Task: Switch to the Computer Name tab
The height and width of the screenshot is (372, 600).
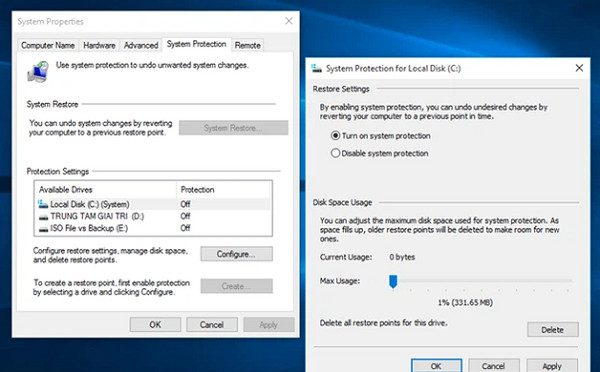Action: 48,45
